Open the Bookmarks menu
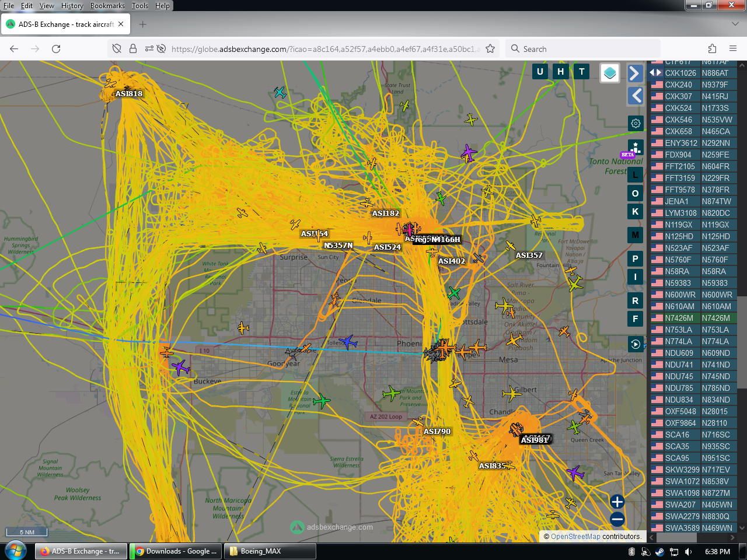The width and height of the screenshot is (747, 560). pyautogui.click(x=107, y=6)
